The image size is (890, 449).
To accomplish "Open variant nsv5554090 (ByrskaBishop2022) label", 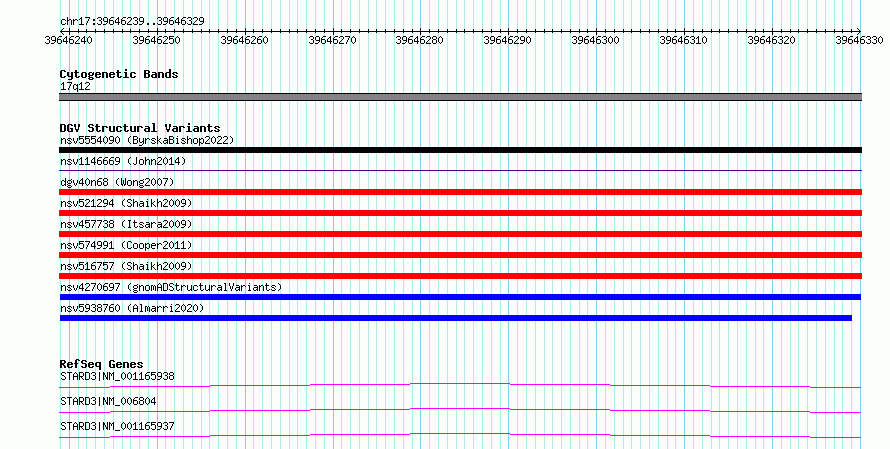I will point(147,140).
